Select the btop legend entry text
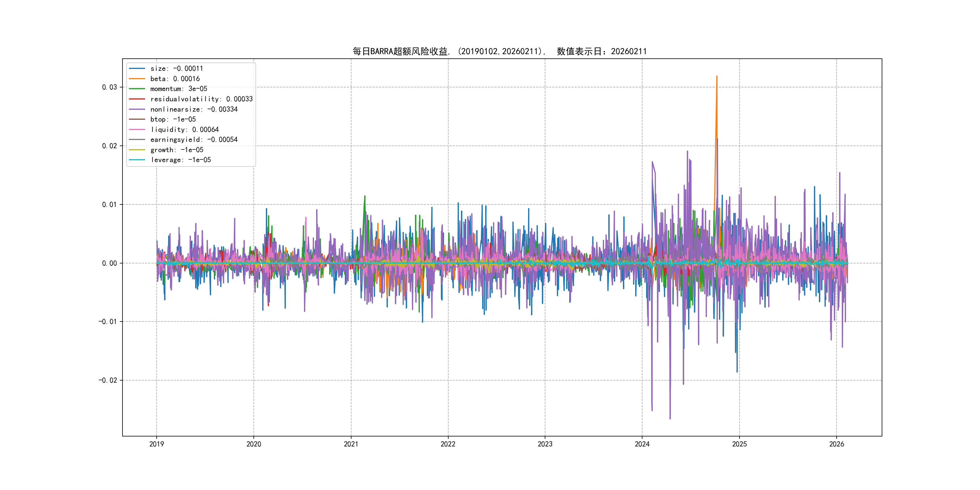This screenshot has height=490, width=980. pos(173,119)
